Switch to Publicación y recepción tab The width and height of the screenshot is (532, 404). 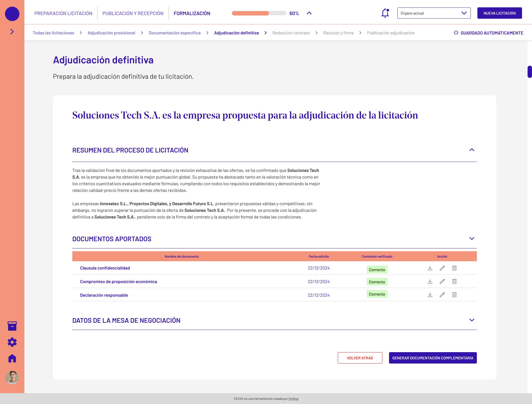click(133, 13)
